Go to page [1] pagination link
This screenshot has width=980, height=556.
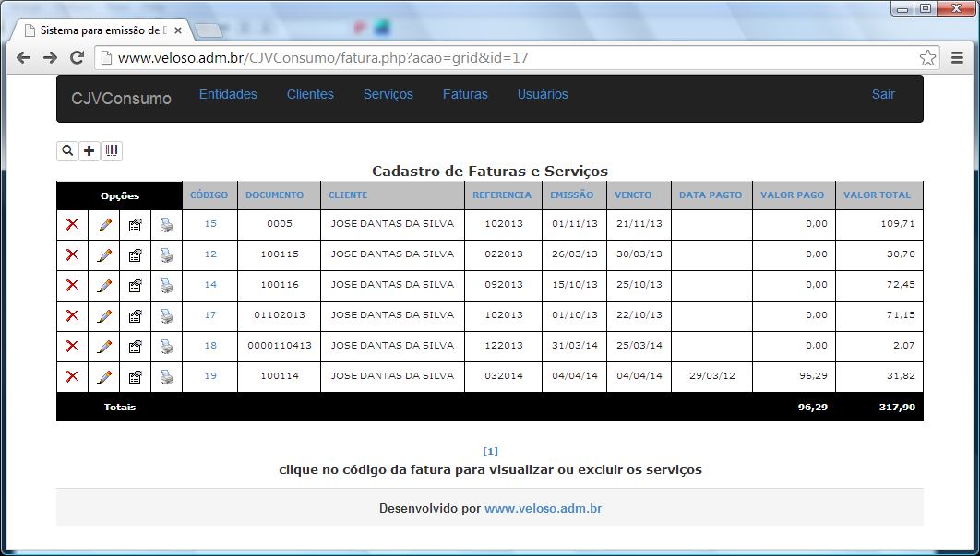pos(491,451)
